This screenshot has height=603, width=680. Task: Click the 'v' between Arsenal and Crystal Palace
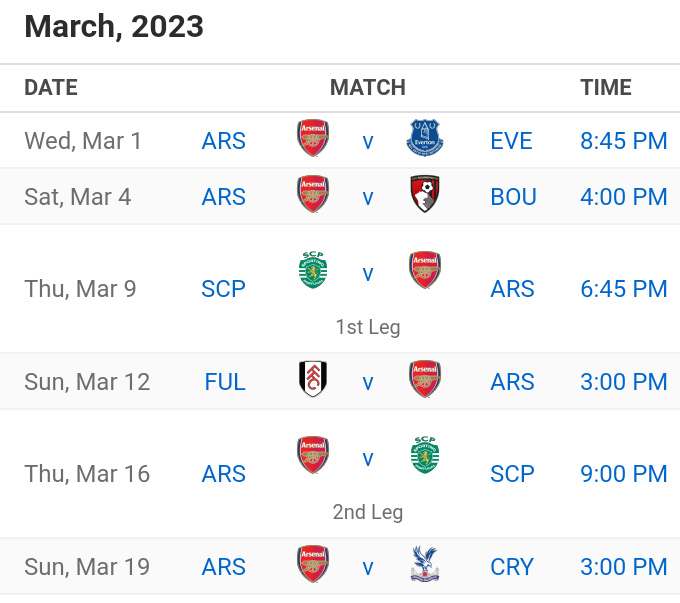coord(368,568)
